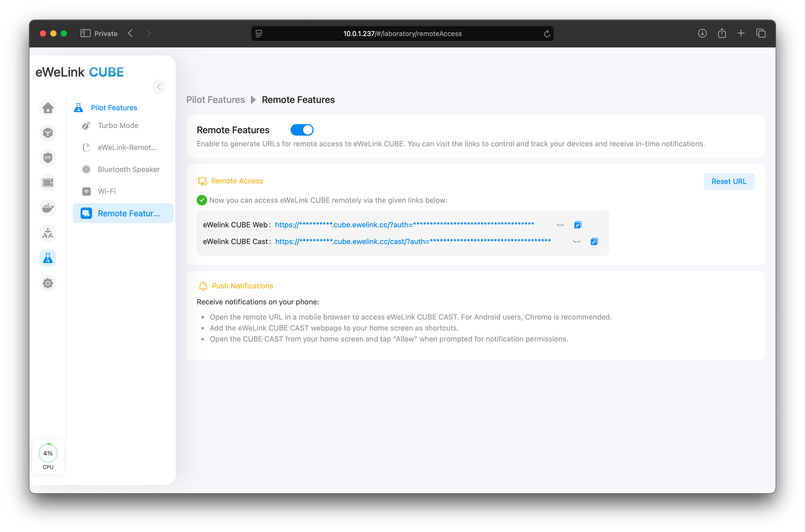Open the Docker whale icon

pyautogui.click(x=48, y=208)
